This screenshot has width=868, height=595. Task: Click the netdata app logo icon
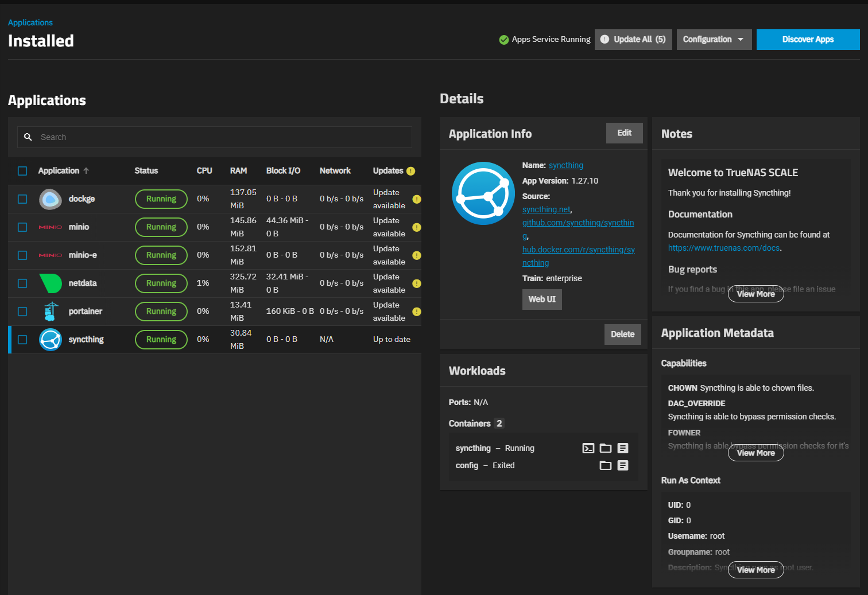tap(51, 283)
